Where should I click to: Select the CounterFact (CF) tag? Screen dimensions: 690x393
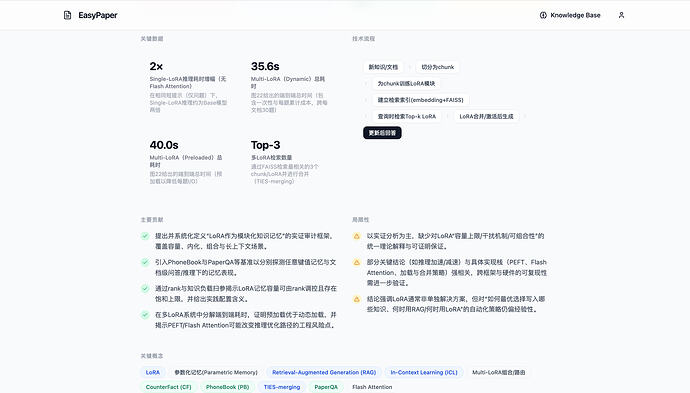pyautogui.click(x=169, y=387)
